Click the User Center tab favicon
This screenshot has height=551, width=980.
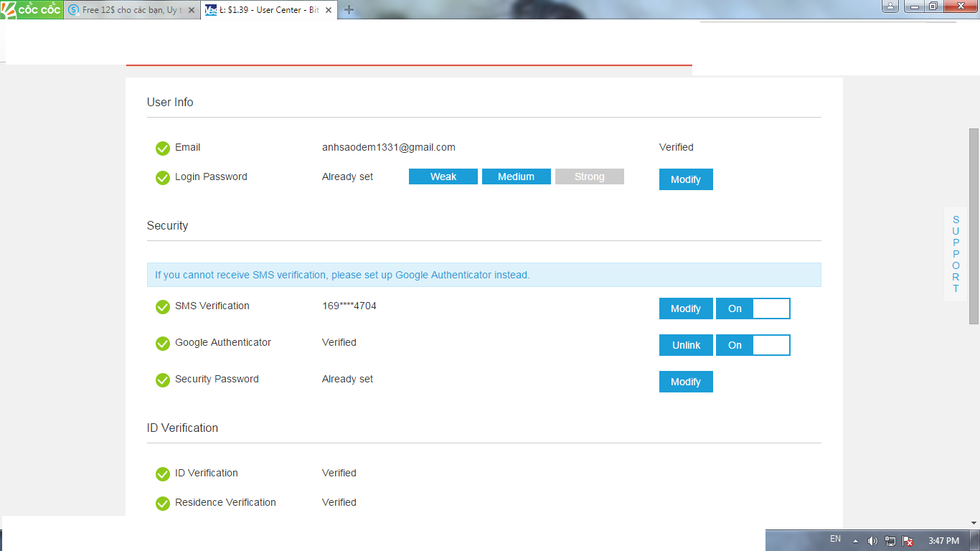211,10
